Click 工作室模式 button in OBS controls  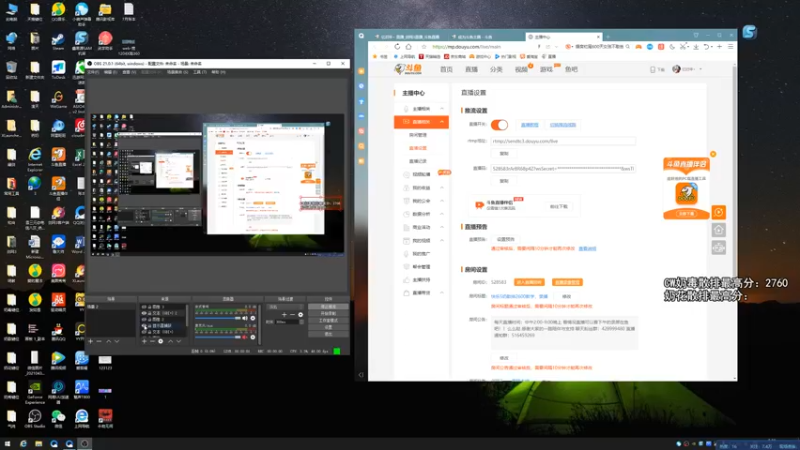pos(329,320)
